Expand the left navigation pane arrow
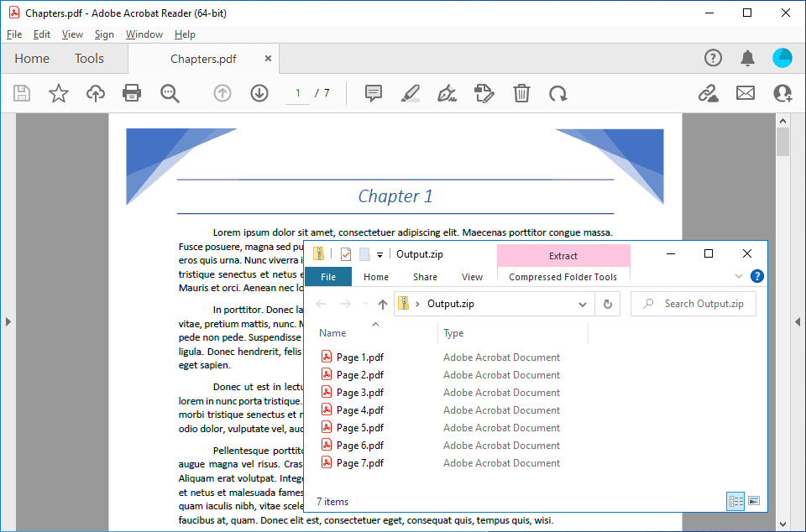806x532 pixels. point(8,321)
